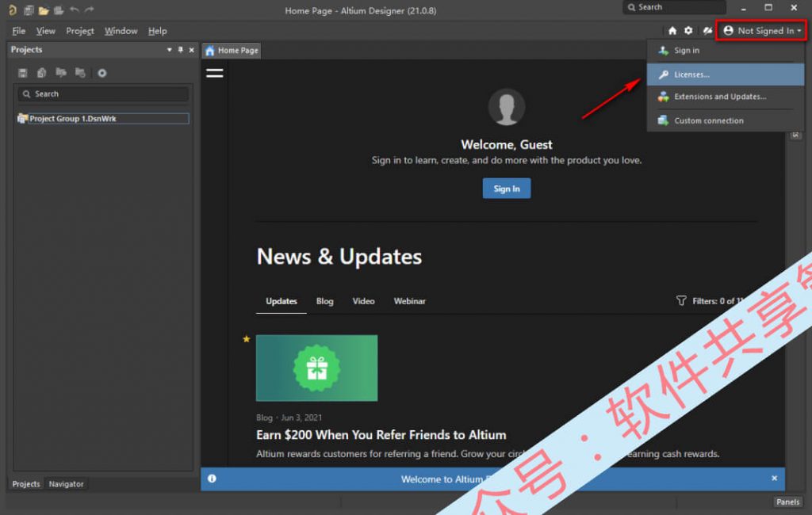The image size is (812, 515).
Task: Select the Updates news tab
Action: (282, 301)
